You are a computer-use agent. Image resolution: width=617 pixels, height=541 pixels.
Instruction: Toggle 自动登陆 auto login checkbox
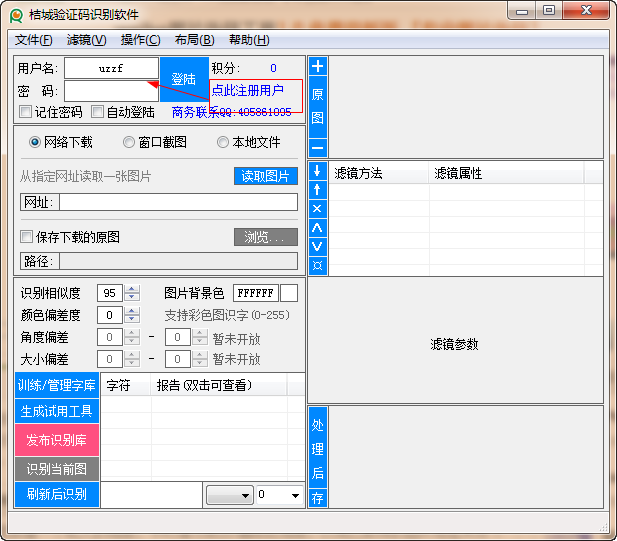[97, 112]
